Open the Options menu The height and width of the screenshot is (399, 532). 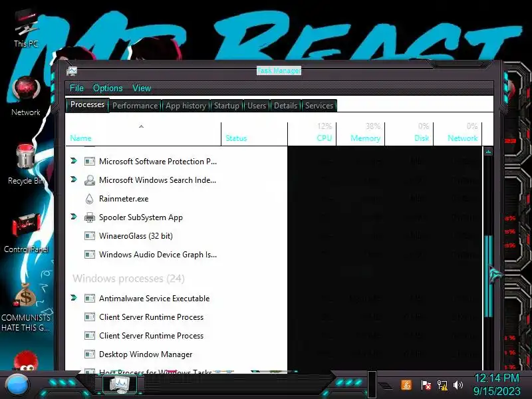pos(108,88)
